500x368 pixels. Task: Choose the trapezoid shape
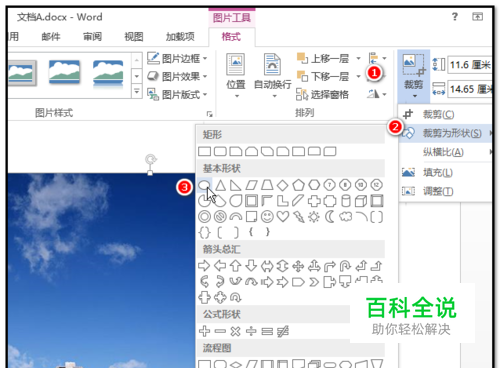pyautogui.click(x=267, y=185)
